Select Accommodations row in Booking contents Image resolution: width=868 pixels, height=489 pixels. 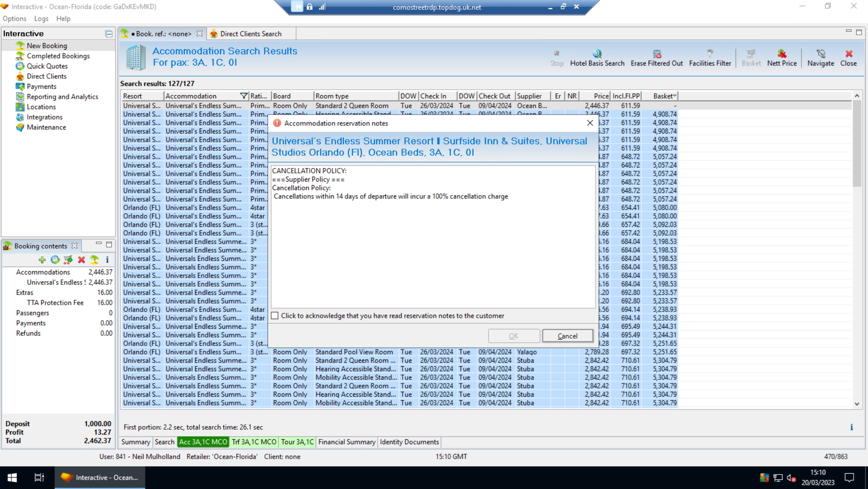coord(58,272)
